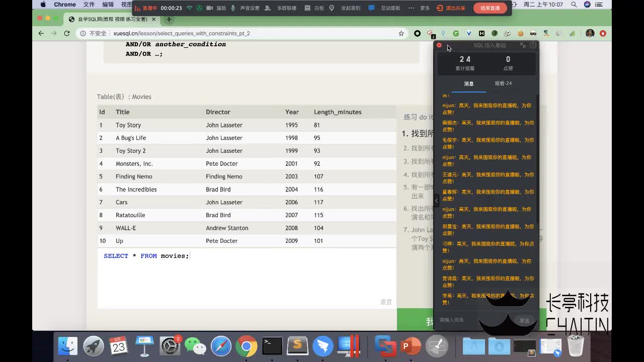Select the 'Monsters, Inc.' title cell

coord(134,163)
